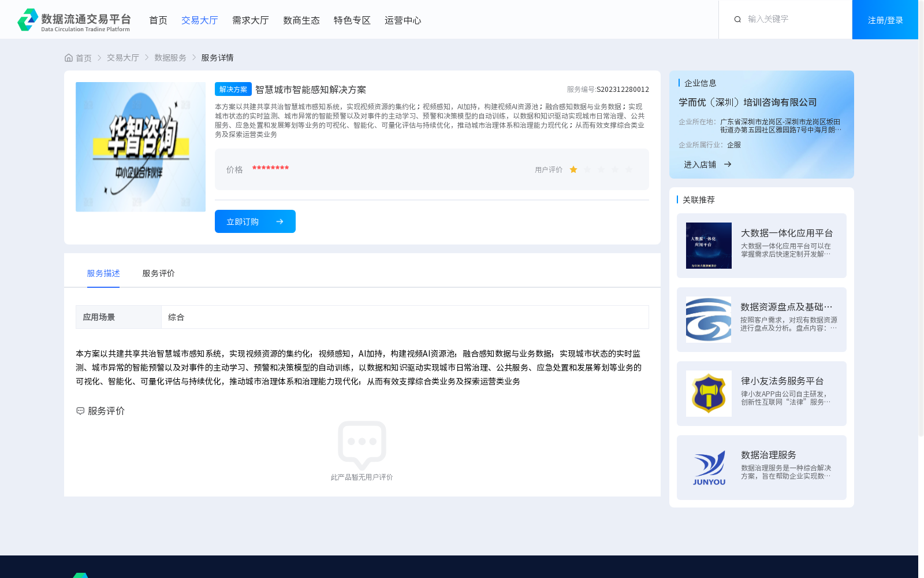Click the 律小友法务服务平台 title
The image size is (924, 578).
782,381
